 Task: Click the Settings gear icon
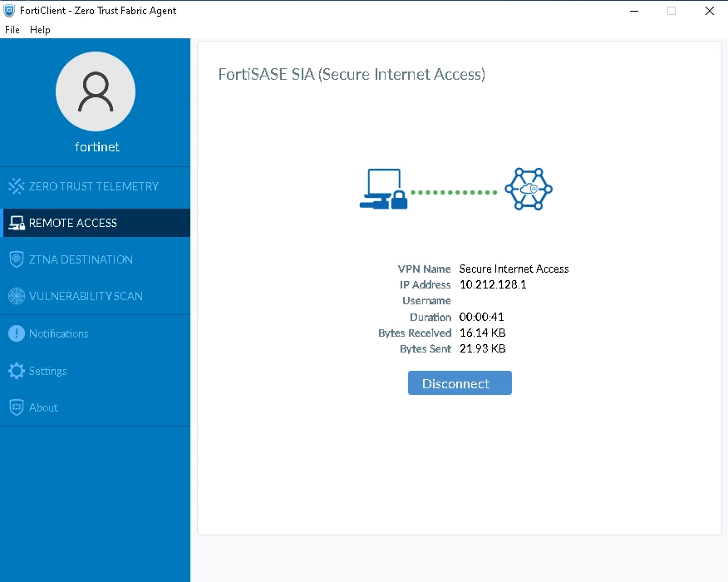(17, 371)
